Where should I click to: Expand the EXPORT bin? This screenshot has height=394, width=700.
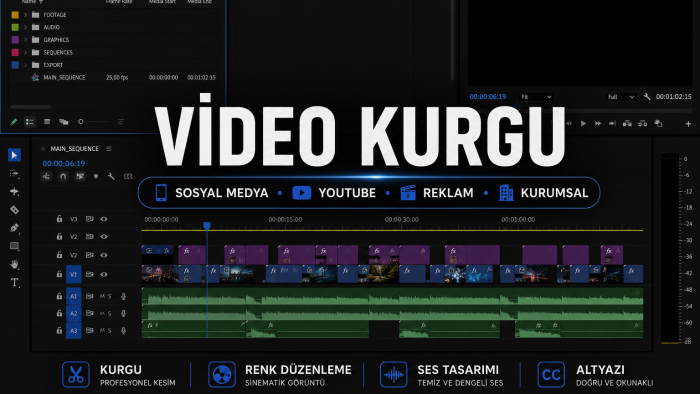click(x=25, y=65)
